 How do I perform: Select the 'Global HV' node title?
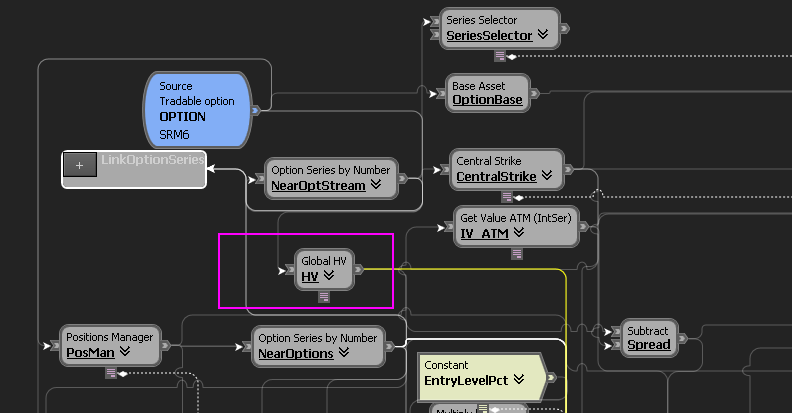tap(324, 261)
